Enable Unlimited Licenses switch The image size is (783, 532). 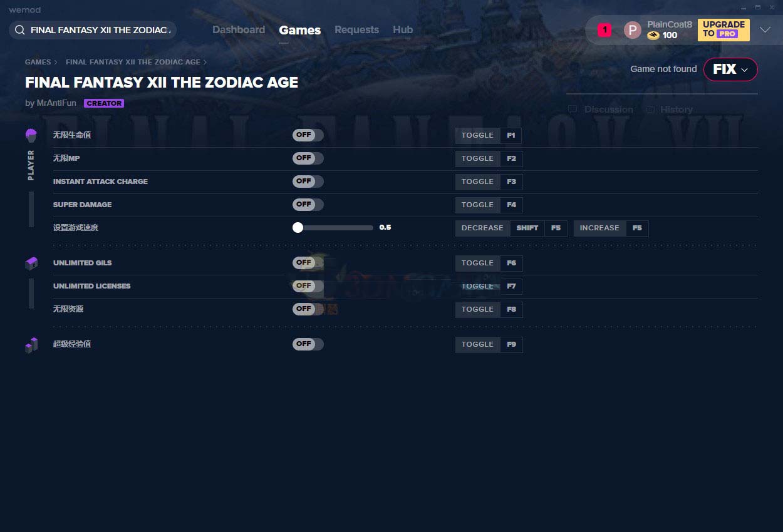(308, 286)
